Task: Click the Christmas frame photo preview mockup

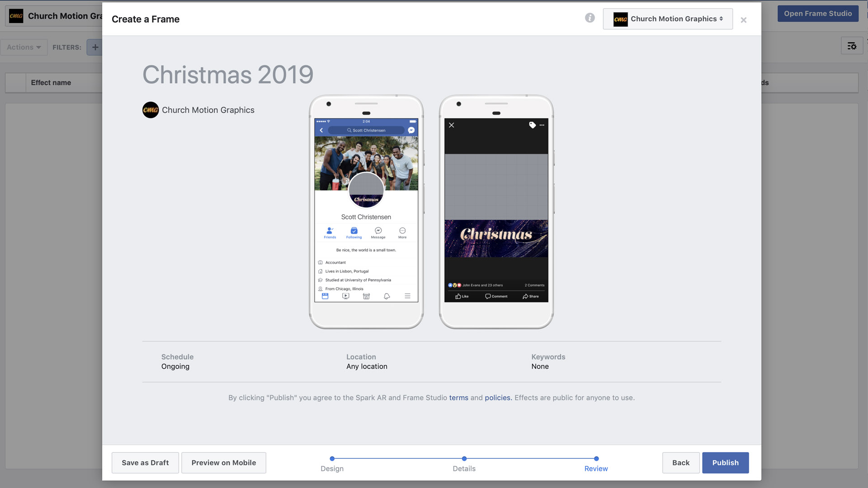Action: pos(496,211)
